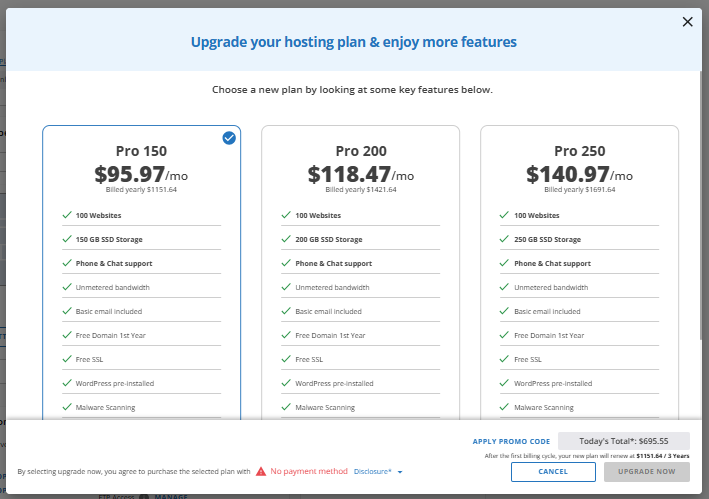Click 200 GB SSD Storage feature
This screenshot has width=709, height=499.
(x=329, y=239)
